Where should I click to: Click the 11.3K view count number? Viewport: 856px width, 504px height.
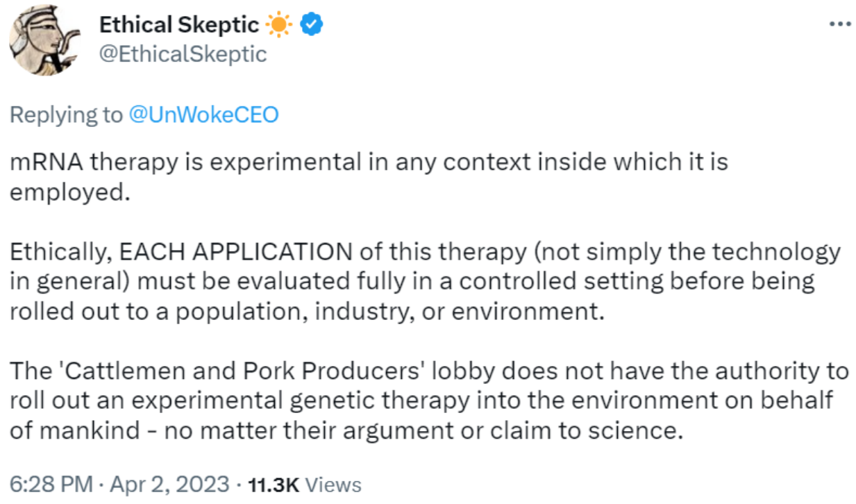[274, 484]
